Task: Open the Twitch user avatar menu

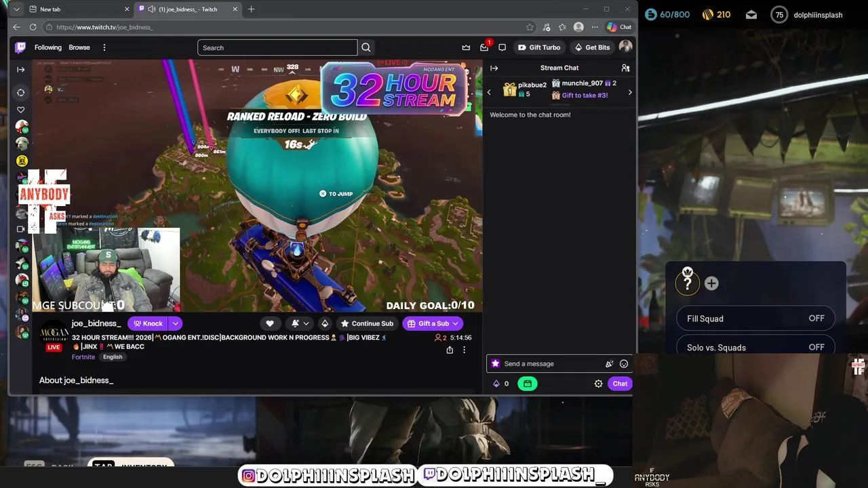Action: point(625,47)
